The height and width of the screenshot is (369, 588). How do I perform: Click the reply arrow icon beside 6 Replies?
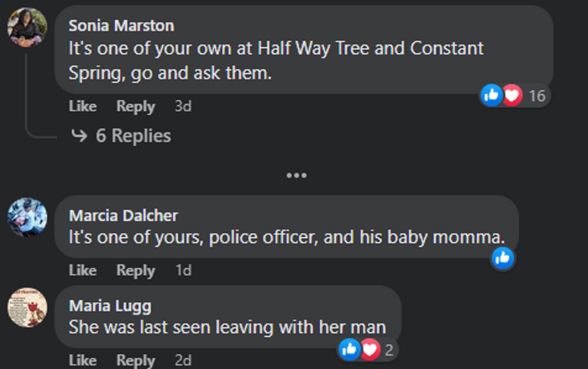(x=79, y=136)
